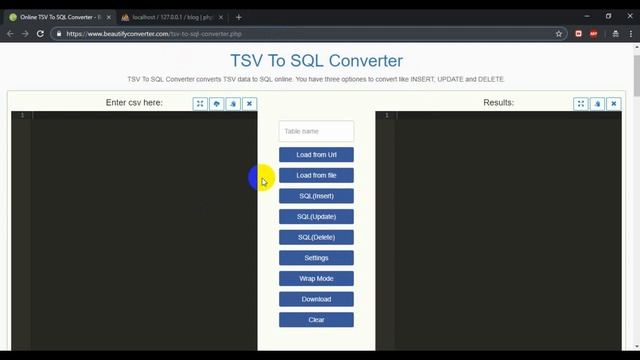Close the Online TSV To SQL Converter tab

click(109, 17)
